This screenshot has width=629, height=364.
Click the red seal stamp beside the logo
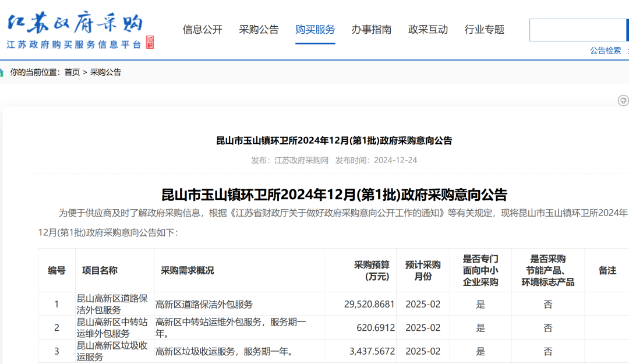coord(150,42)
